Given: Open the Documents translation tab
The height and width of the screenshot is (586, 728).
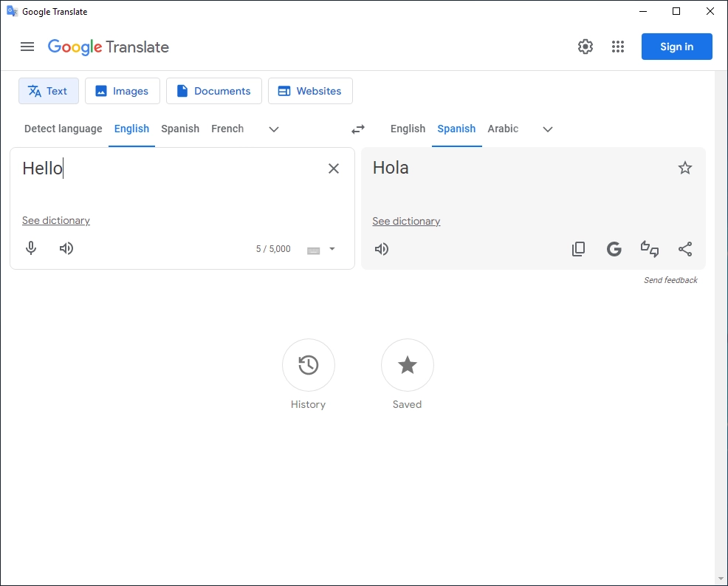Looking at the screenshot, I should click(214, 91).
